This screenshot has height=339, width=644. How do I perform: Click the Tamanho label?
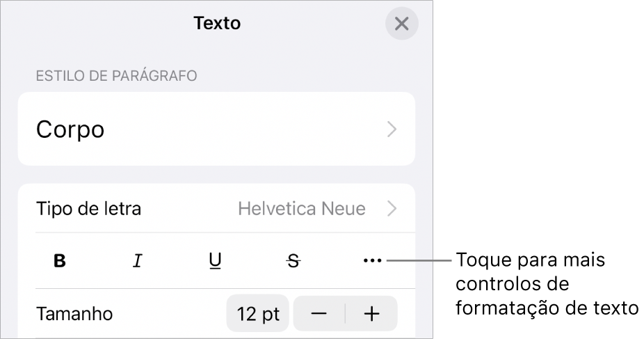(74, 314)
